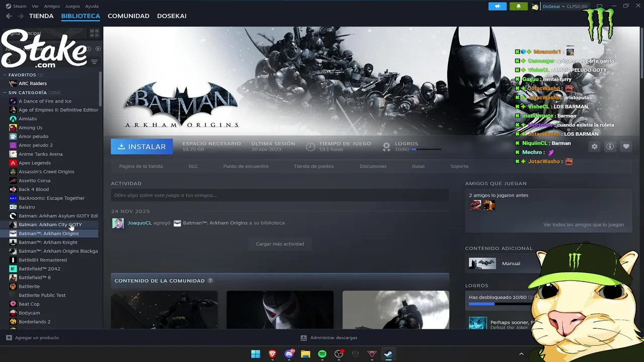Screen dimensions: 644x362
Task: Click the plus icon for Agregar un producto
Action: point(9,338)
